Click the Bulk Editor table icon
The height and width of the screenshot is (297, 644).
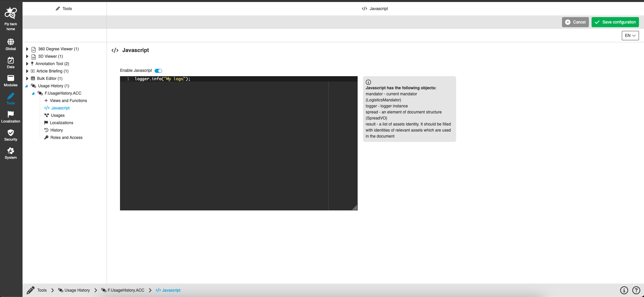(x=33, y=79)
